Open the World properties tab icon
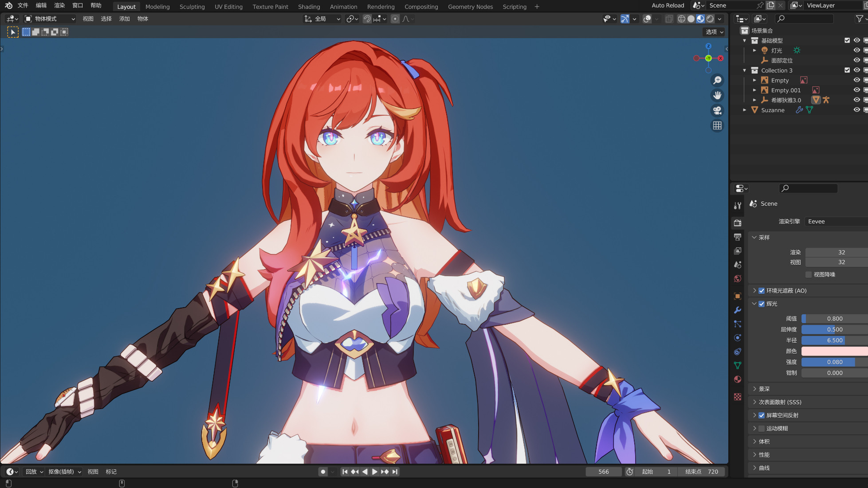Image resolution: width=868 pixels, height=488 pixels. [x=738, y=278]
